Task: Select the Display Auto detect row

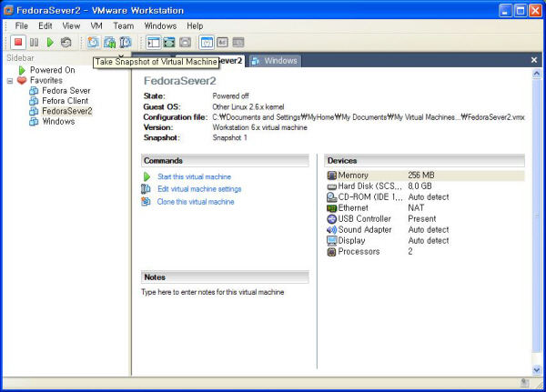Action: click(x=426, y=240)
